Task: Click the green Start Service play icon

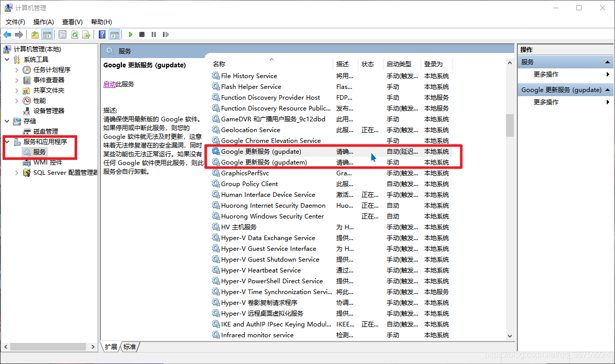Action: pos(131,35)
